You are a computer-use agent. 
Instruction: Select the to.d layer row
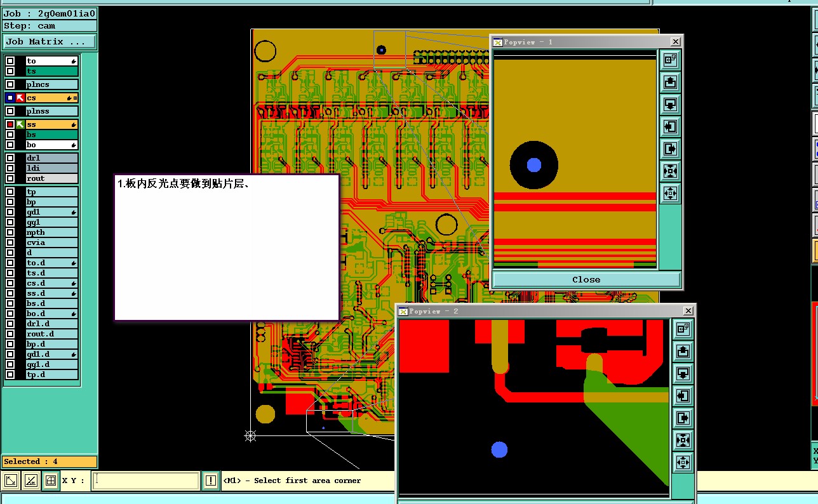(x=52, y=263)
